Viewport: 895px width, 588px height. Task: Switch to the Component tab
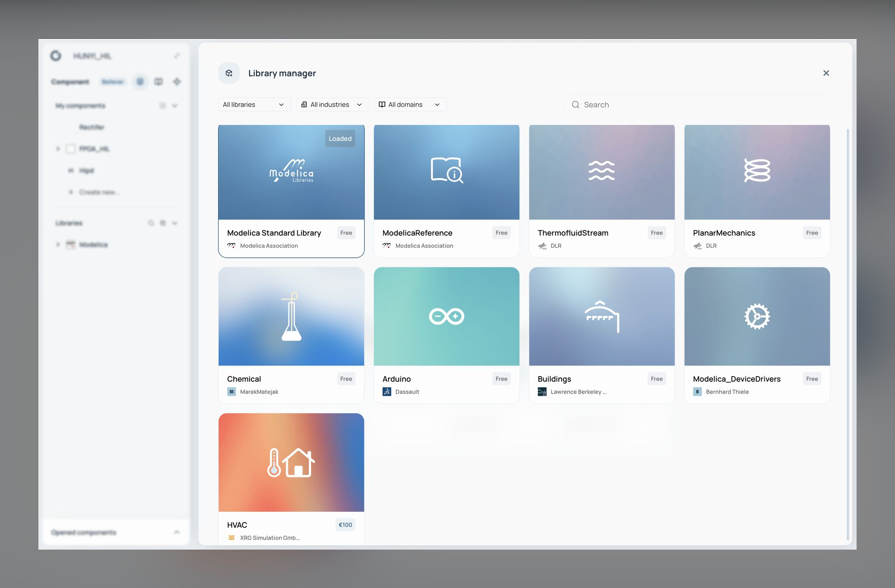(70, 82)
